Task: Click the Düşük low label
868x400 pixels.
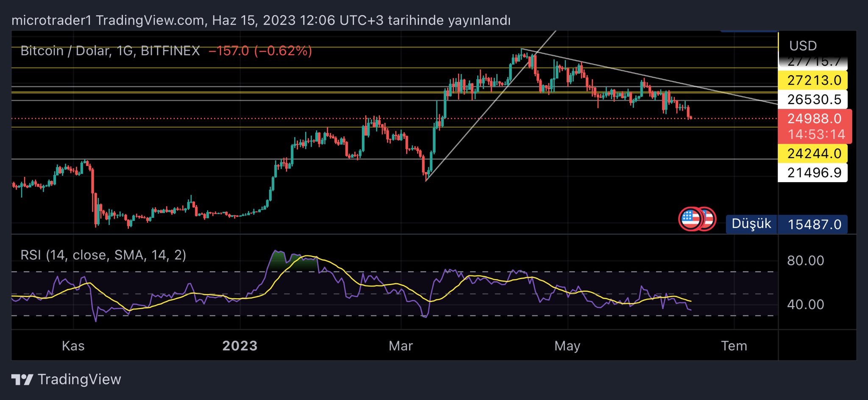Action: tap(751, 224)
